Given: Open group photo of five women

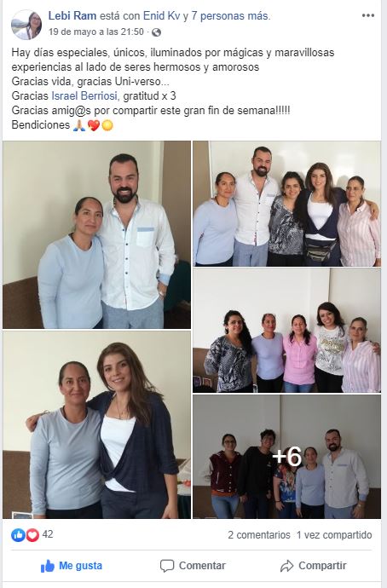Looking at the screenshot, I should 287,331.
